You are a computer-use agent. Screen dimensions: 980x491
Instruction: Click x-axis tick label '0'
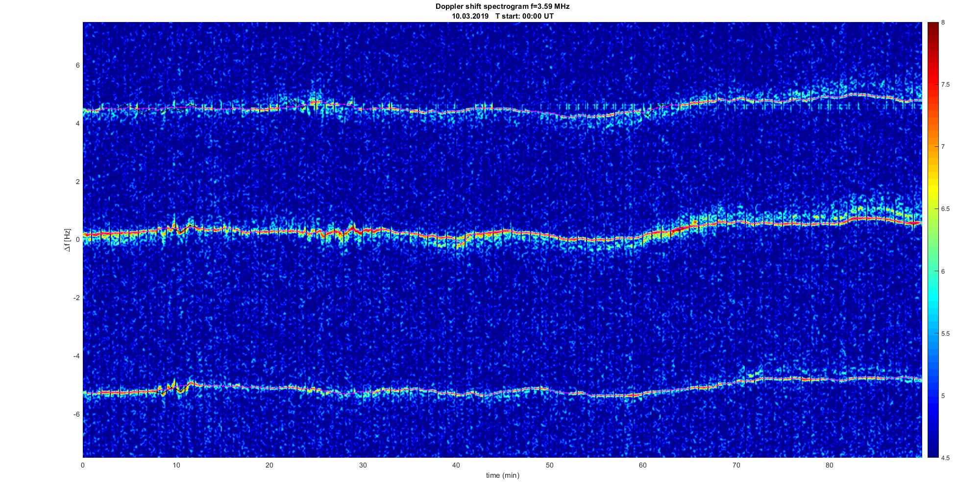(x=83, y=465)
